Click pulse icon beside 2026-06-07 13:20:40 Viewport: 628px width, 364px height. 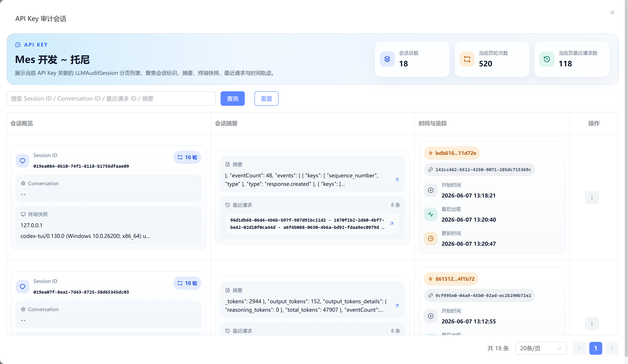click(431, 214)
